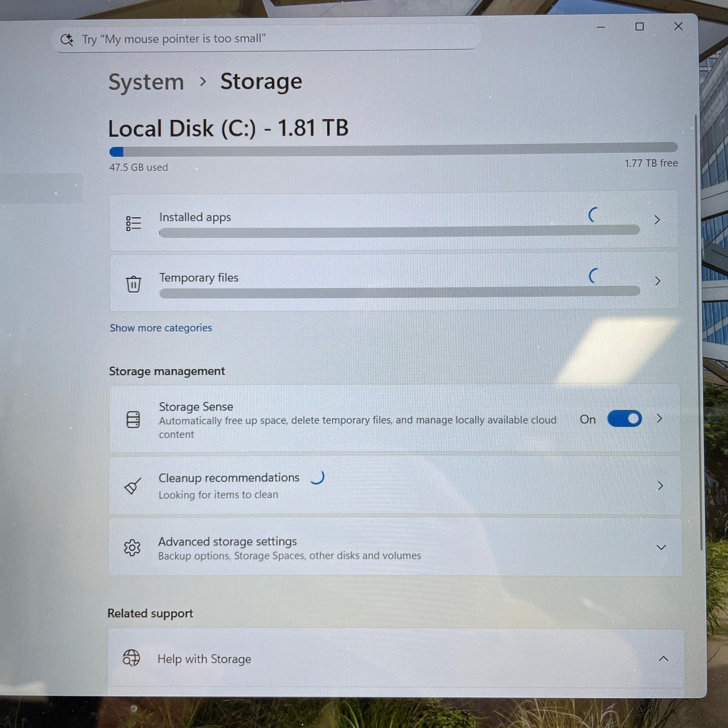Select the Installed apps list icon

(x=133, y=222)
